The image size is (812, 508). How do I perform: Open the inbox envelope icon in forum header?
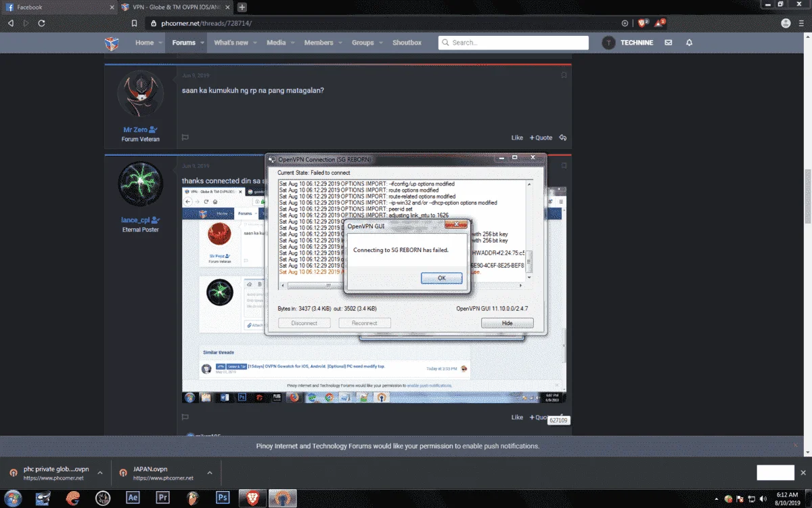pos(669,43)
